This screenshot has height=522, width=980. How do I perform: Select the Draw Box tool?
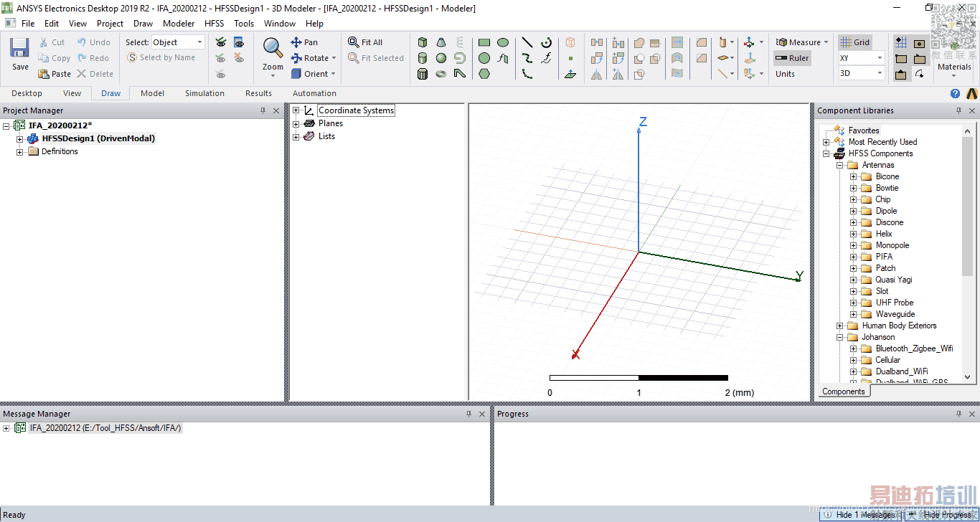coord(423,42)
